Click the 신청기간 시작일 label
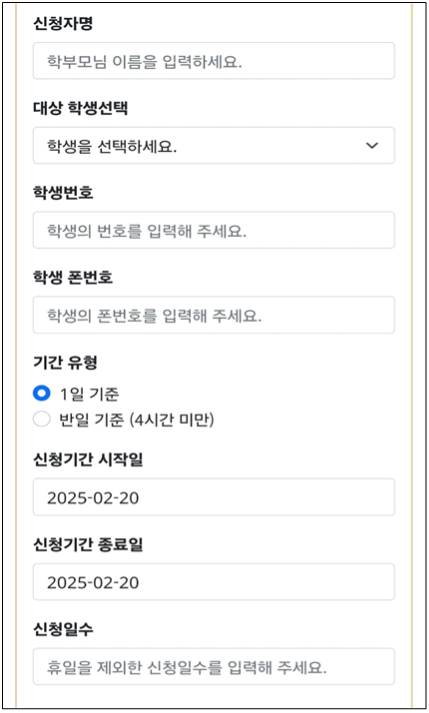The image size is (429, 713). tap(88, 459)
